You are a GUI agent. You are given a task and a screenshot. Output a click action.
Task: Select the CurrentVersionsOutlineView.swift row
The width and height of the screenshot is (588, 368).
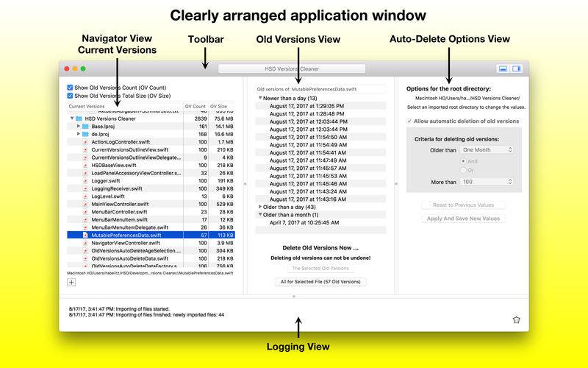(151, 150)
